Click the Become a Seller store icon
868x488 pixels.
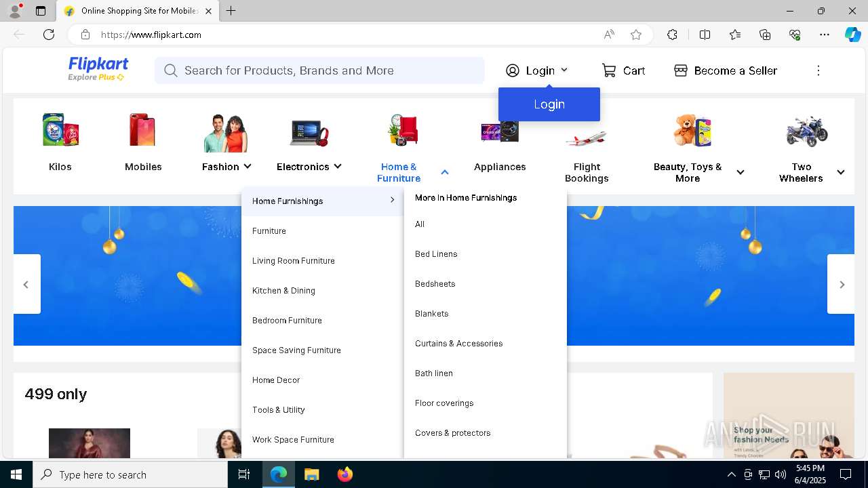click(681, 70)
